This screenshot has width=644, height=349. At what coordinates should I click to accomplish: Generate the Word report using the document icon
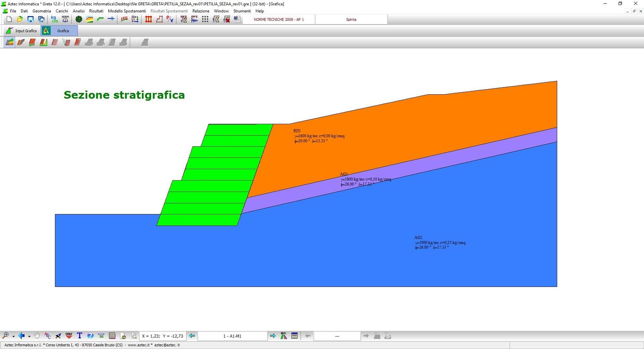[237, 19]
